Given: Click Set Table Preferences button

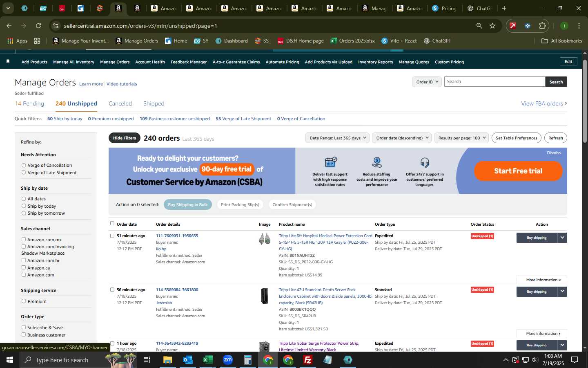Looking at the screenshot, I should (x=517, y=138).
